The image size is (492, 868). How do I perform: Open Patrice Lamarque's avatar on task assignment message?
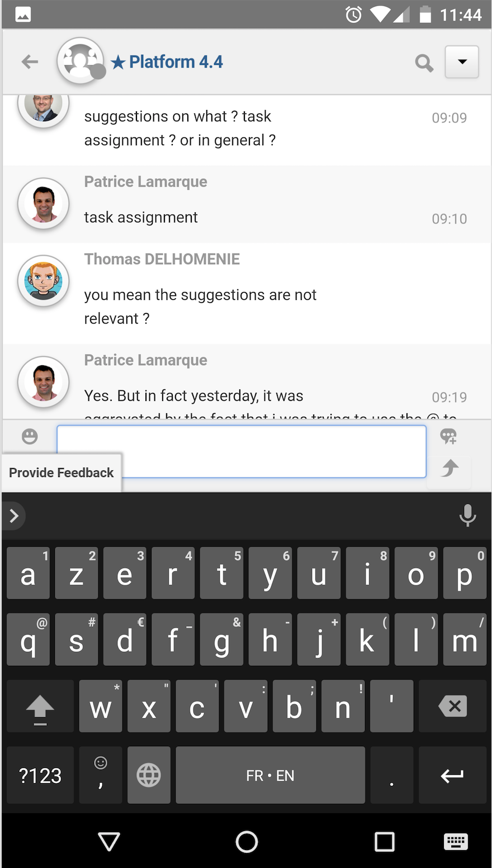click(x=44, y=204)
